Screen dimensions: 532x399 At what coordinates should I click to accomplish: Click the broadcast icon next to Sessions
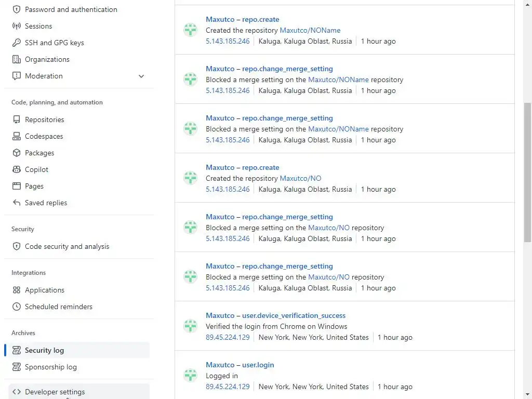coord(17,26)
